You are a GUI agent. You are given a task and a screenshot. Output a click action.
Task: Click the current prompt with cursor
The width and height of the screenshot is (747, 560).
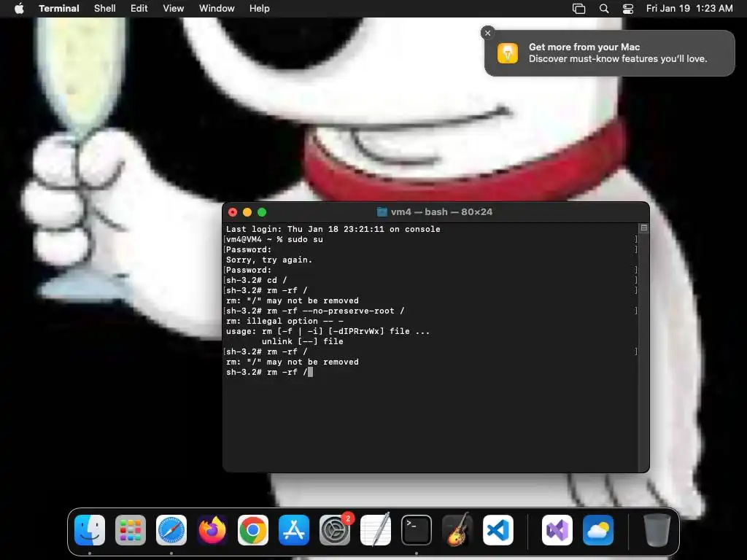[x=269, y=373]
